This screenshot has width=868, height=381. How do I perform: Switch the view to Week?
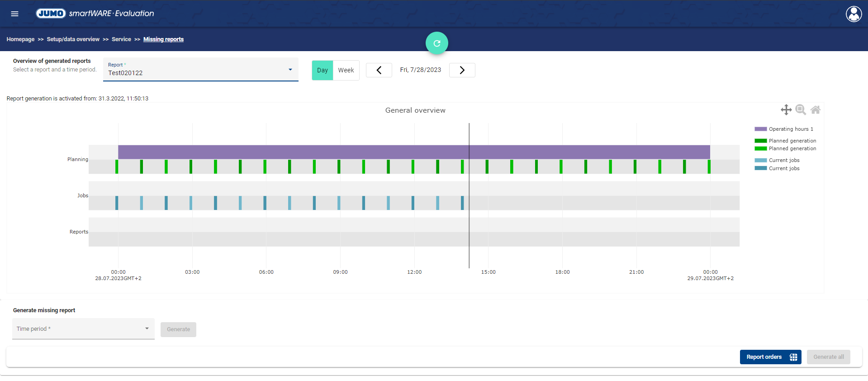(346, 70)
